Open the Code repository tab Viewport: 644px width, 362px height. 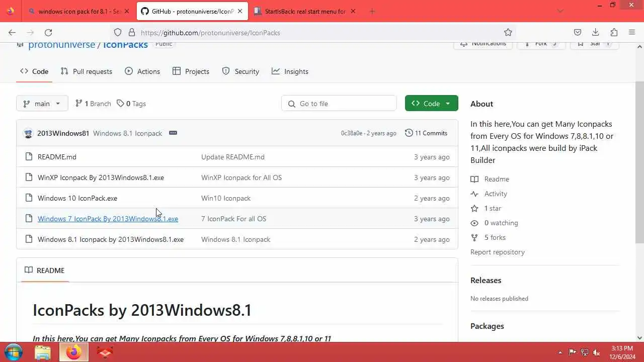pyautogui.click(x=34, y=71)
